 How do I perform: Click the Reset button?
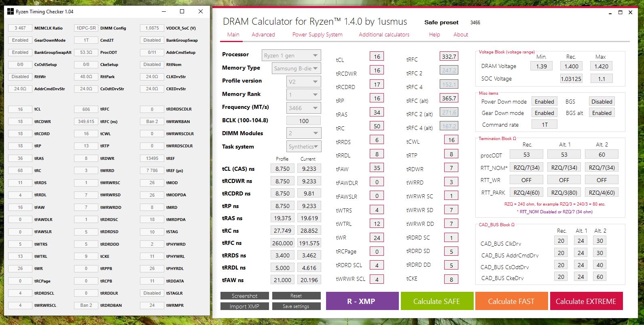tap(297, 296)
